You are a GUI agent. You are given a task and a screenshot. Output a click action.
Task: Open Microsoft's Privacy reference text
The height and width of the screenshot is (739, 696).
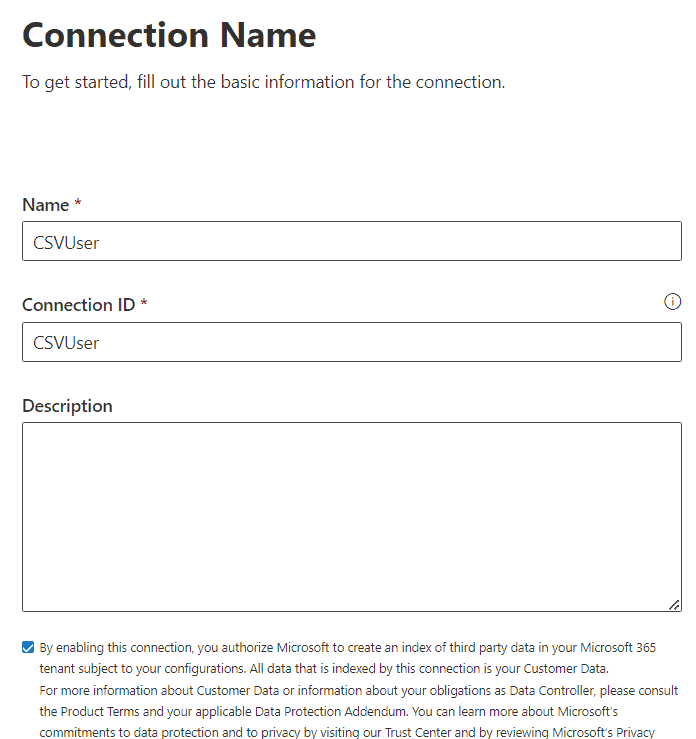pos(603,732)
